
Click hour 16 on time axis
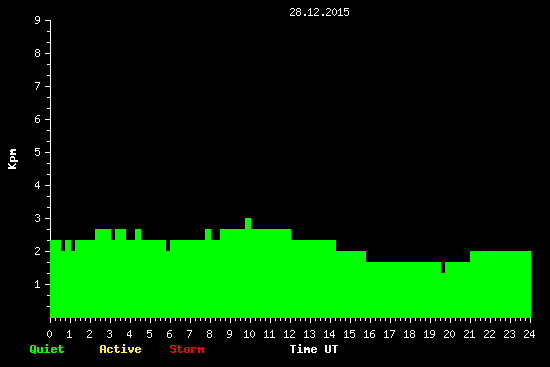369,334
